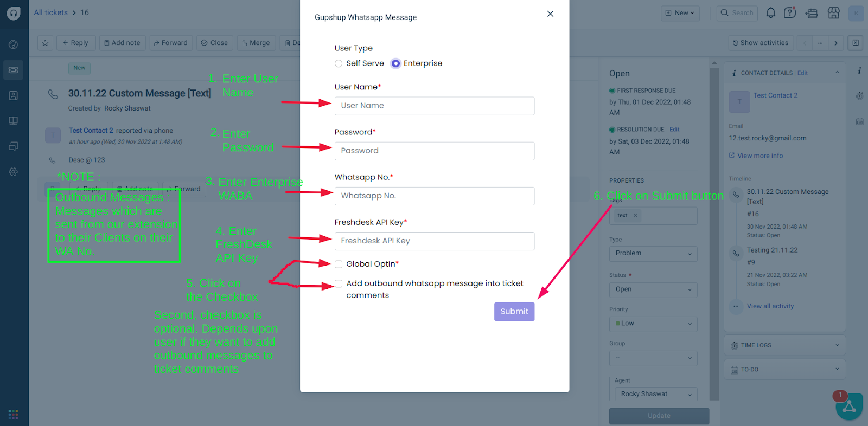Check outbound whatsapp message into ticket comments
The width and height of the screenshot is (868, 426).
(x=338, y=283)
